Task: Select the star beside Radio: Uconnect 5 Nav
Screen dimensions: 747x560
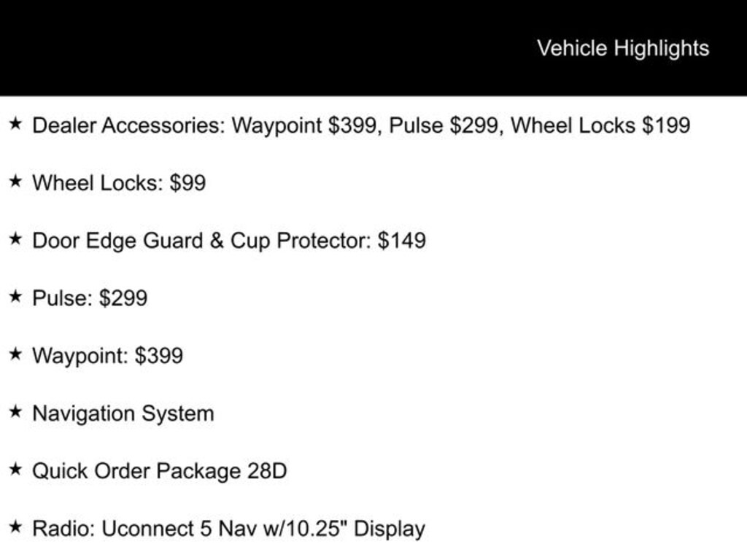Action: point(15,527)
